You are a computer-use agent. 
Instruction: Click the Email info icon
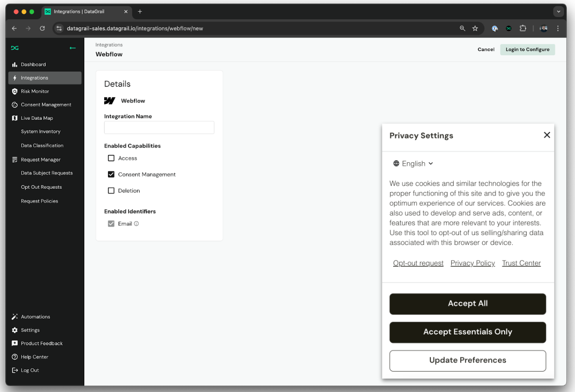pos(136,224)
